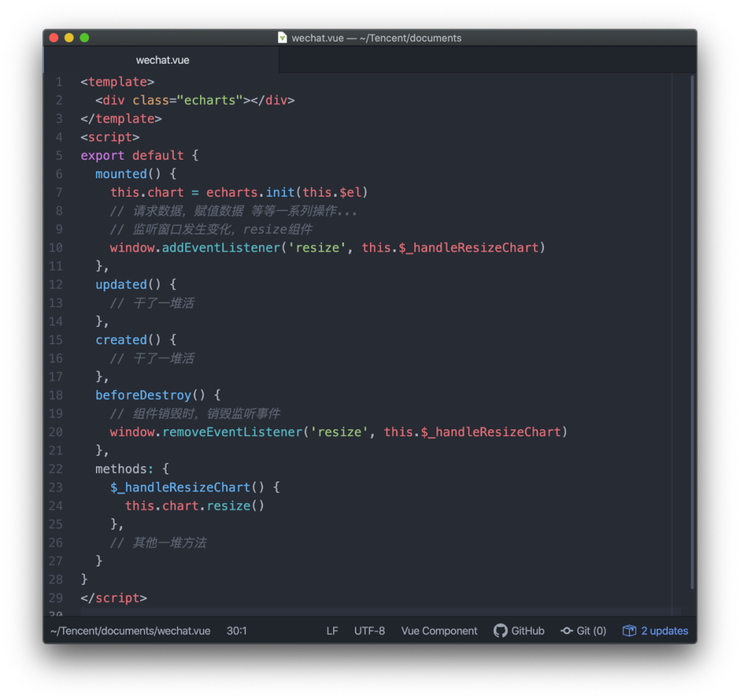The height and width of the screenshot is (700, 740).
Task: Click the 30:1 cursor position indicator
Action: pyautogui.click(x=236, y=631)
